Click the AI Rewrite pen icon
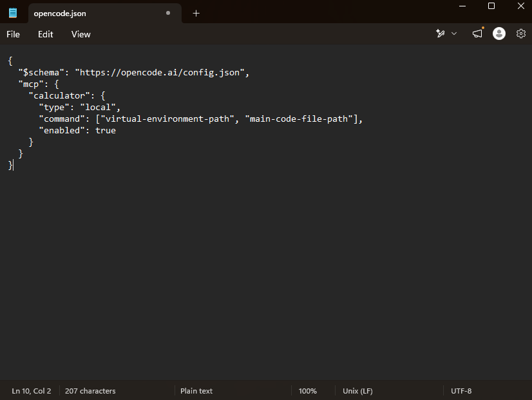The image size is (532, 400). tap(440, 33)
